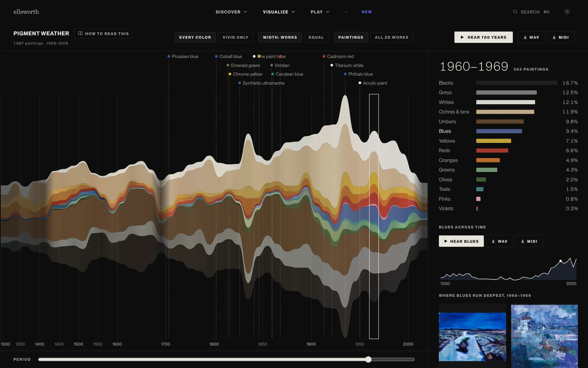Download full MIDI in top toolbar
Viewport: 588px width, 368px height.
point(561,37)
